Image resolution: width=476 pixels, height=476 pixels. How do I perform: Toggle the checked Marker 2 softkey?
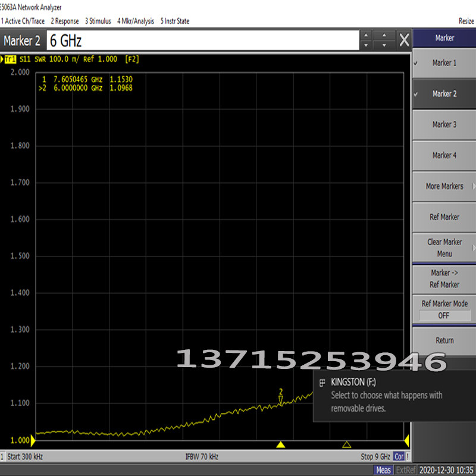[444, 94]
